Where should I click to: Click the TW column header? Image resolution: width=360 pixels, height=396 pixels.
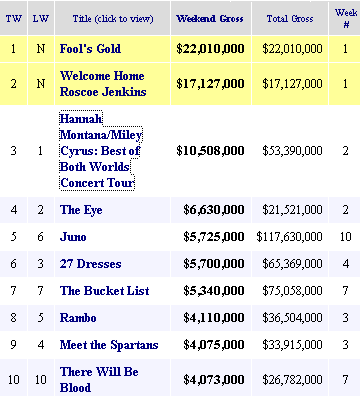pyautogui.click(x=14, y=18)
